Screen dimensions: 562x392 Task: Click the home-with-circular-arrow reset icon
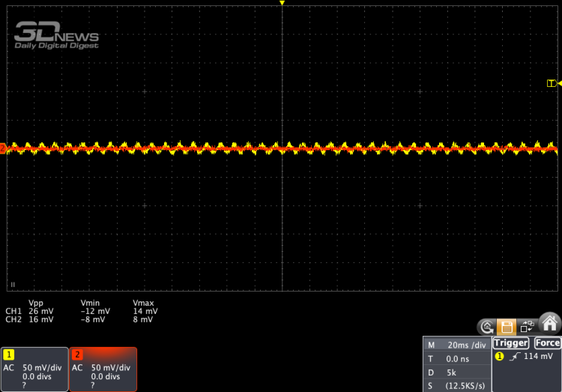[x=487, y=327]
